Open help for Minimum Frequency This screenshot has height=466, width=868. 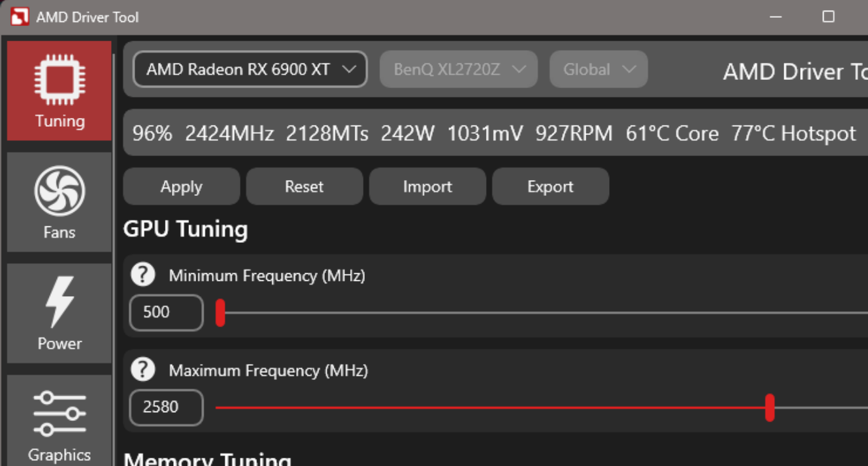click(x=143, y=274)
